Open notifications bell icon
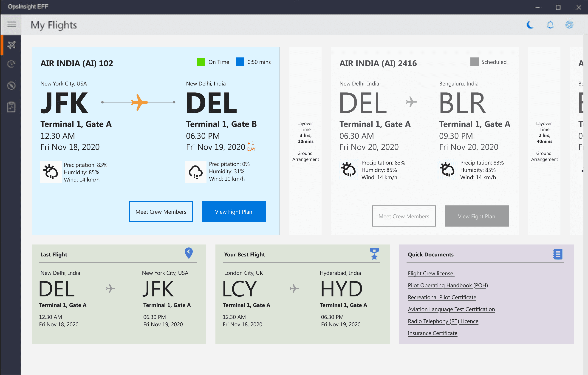 550,25
